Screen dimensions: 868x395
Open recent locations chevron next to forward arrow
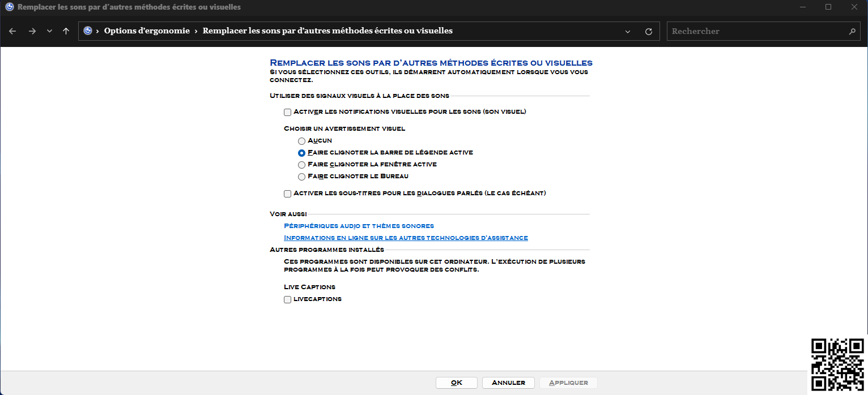tap(49, 31)
